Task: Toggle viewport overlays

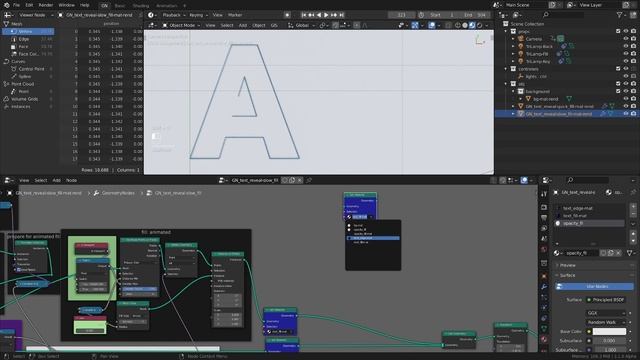Action: pyautogui.click(x=432, y=25)
